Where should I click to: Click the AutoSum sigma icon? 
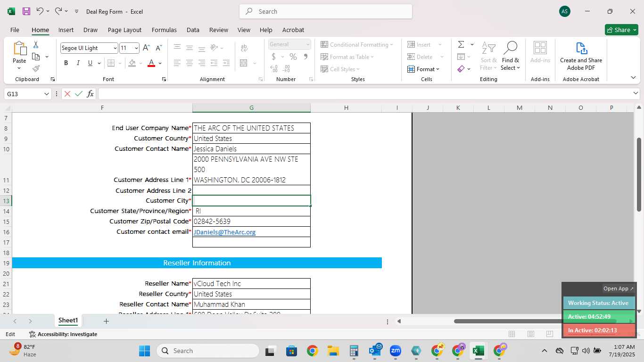[461, 44]
